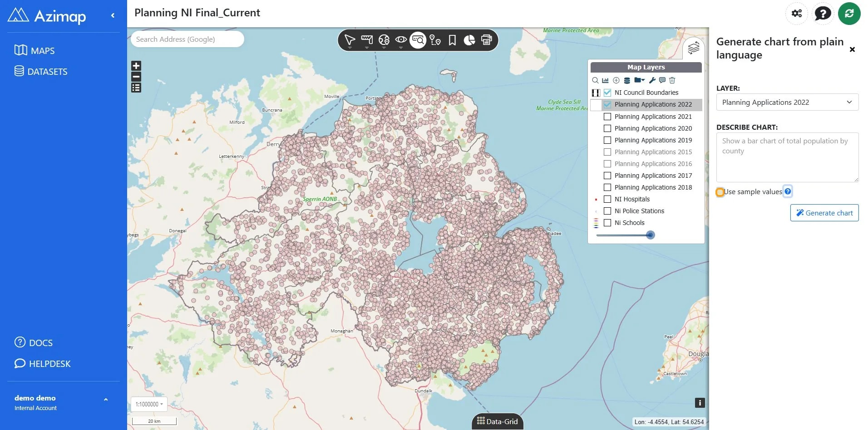Expand the Data-Grid panel
The image size is (868, 430).
point(498,421)
